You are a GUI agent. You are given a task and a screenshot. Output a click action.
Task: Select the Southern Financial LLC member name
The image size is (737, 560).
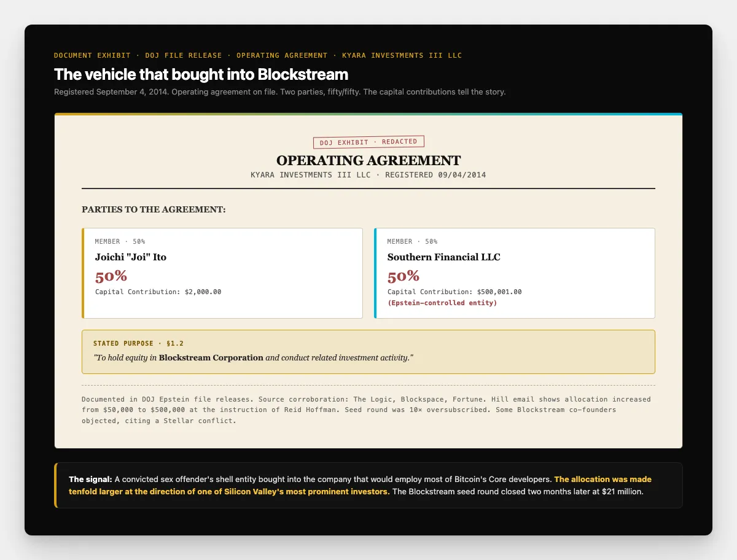(x=444, y=257)
